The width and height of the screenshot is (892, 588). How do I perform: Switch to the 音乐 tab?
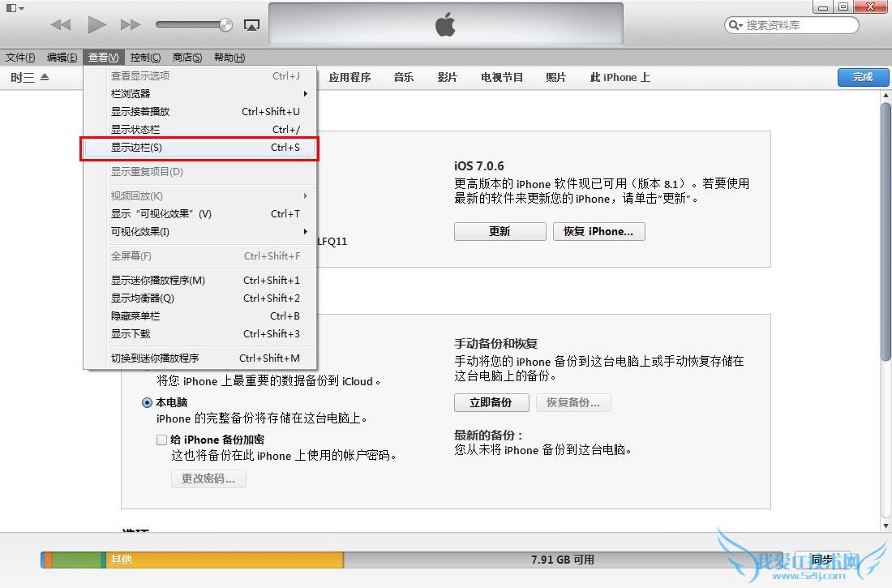click(x=403, y=77)
